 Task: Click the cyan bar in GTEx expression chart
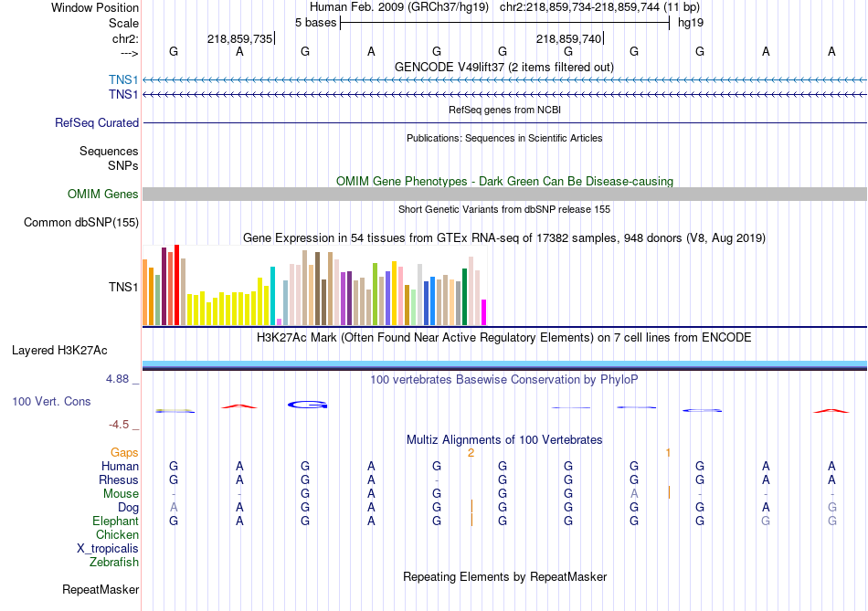[272, 296]
